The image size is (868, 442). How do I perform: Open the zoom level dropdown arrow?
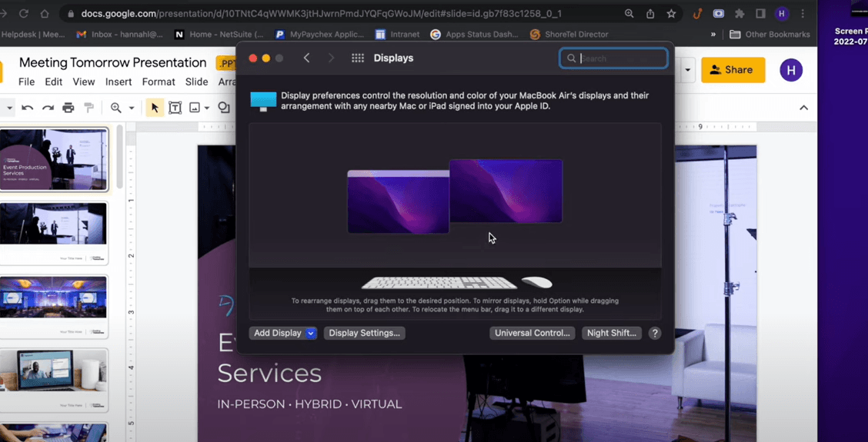132,108
